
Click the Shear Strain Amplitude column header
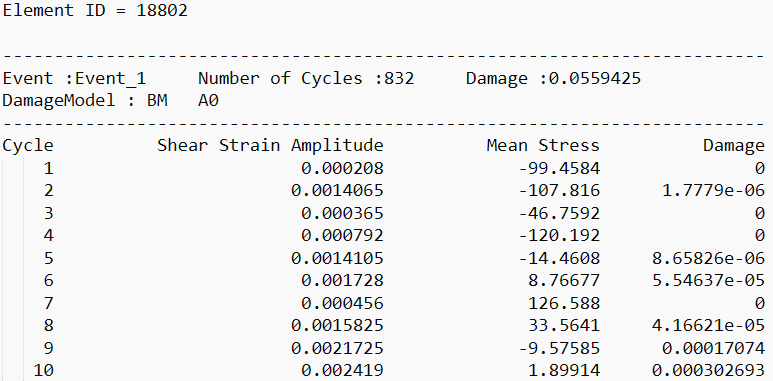(x=270, y=145)
